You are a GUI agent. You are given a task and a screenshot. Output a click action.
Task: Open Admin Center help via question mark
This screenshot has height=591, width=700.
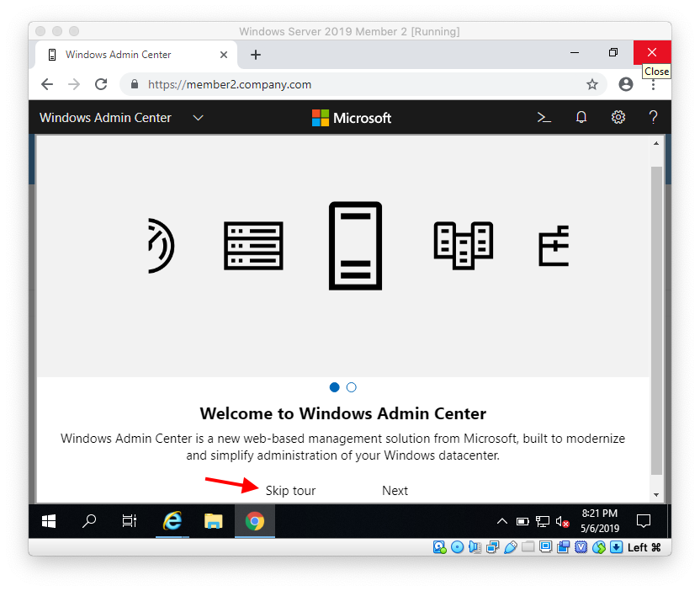click(x=654, y=117)
